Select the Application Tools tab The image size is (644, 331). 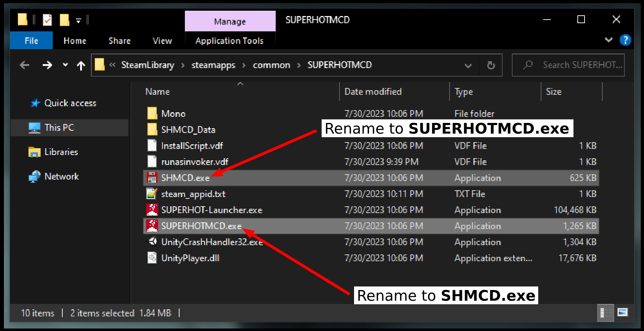pyautogui.click(x=229, y=41)
